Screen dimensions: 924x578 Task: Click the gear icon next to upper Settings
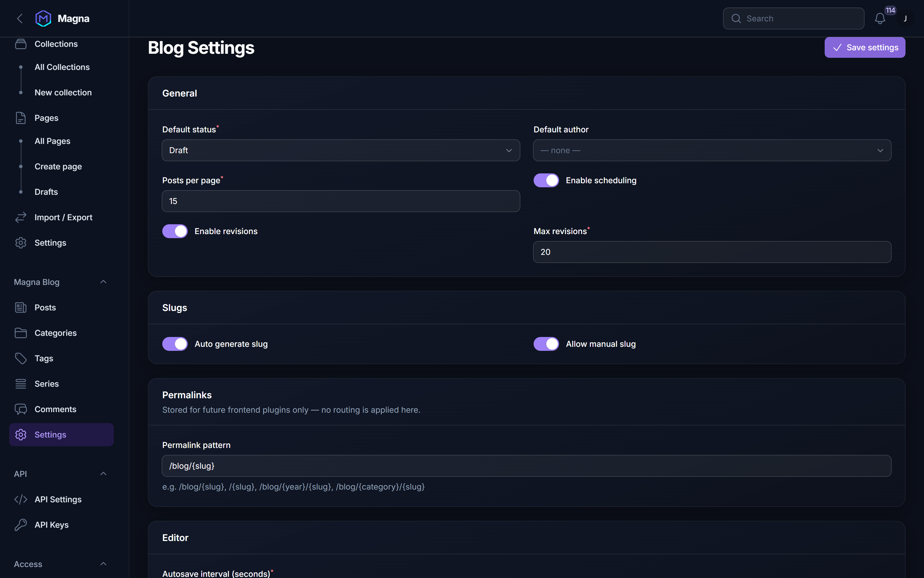coord(21,243)
